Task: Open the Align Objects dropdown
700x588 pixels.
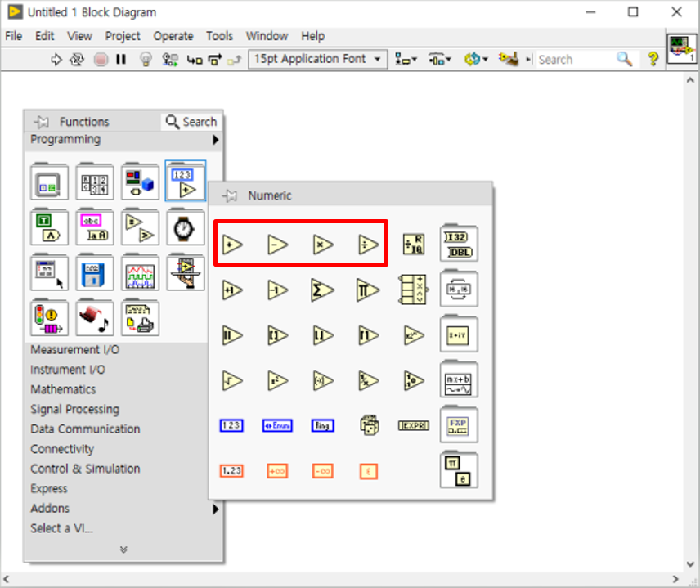Action: pyautogui.click(x=406, y=60)
